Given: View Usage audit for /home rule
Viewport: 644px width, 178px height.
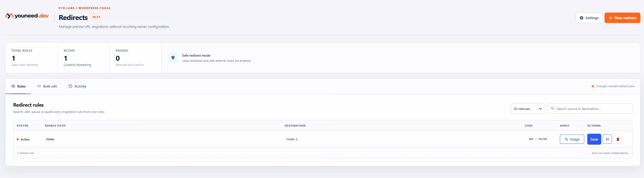Looking at the screenshot, I should click(572, 139).
